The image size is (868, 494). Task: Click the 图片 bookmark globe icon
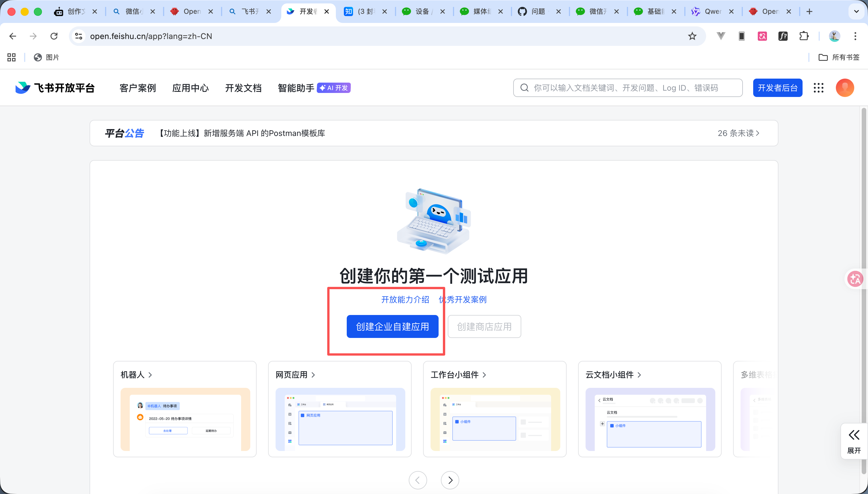point(38,57)
